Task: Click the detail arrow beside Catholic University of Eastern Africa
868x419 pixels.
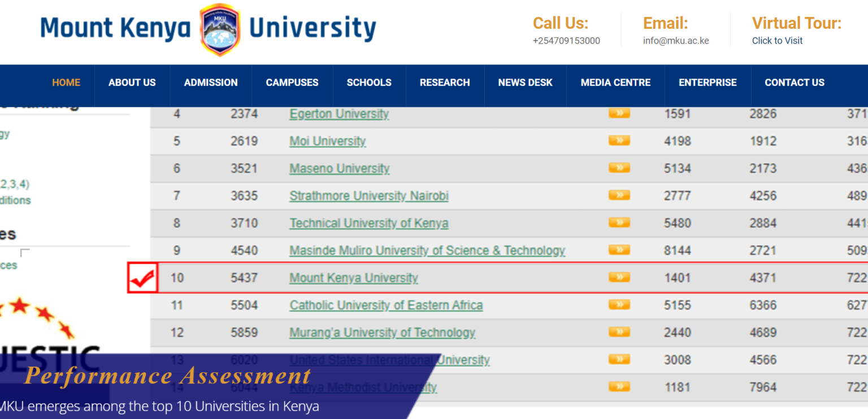Action: 619,304
